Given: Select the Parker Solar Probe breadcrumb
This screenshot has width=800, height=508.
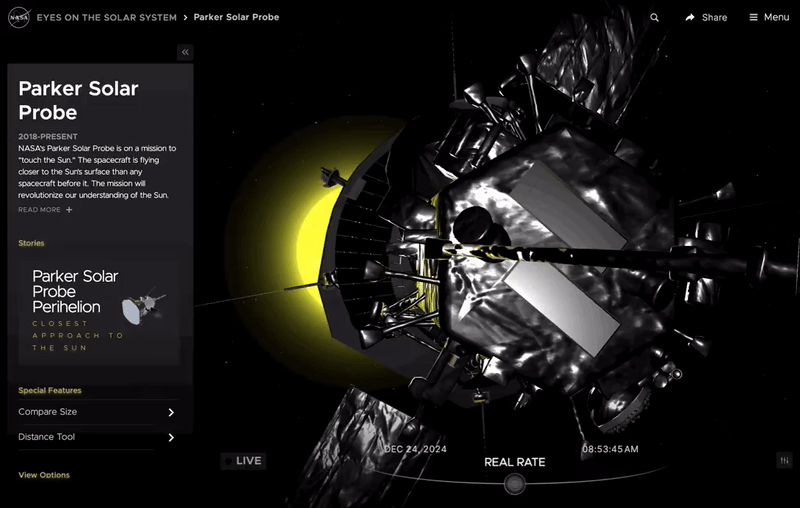Looking at the screenshot, I should pos(236,17).
